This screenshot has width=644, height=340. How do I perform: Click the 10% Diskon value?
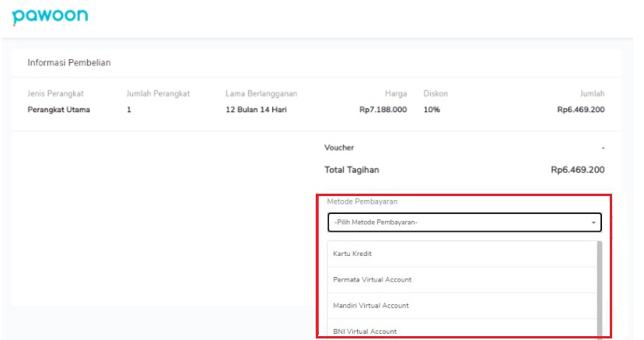click(x=432, y=110)
